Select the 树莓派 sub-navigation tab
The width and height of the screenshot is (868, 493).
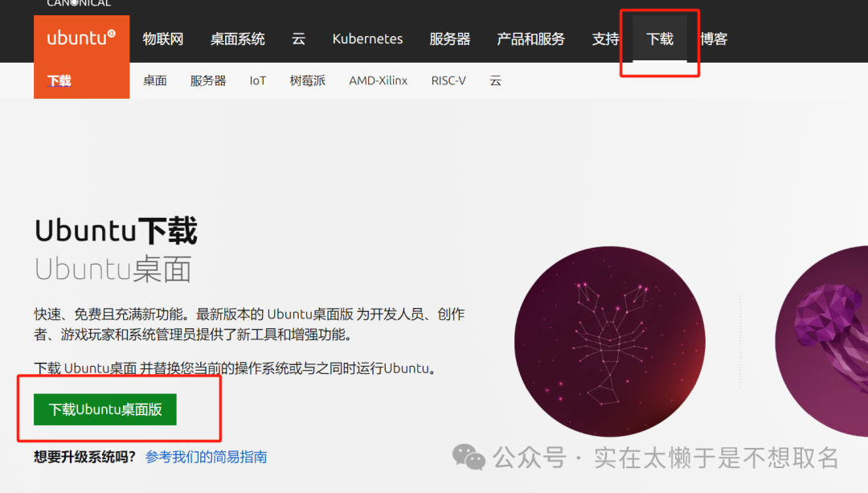pos(307,80)
